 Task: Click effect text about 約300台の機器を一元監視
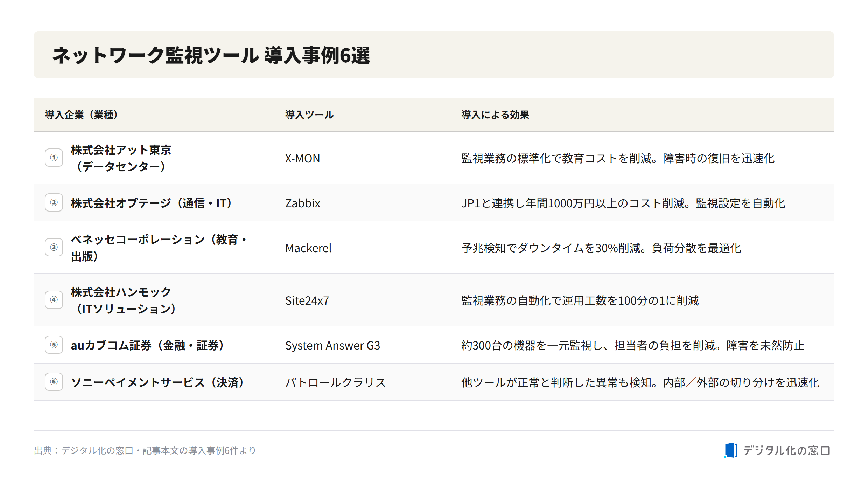point(633,345)
